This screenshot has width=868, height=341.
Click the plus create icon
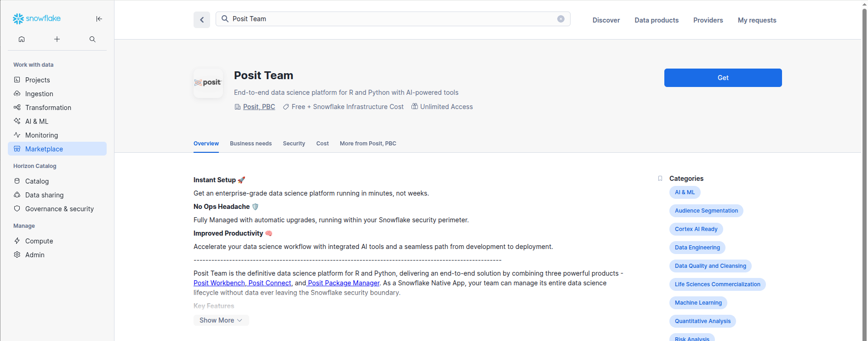click(x=57, y=39)
